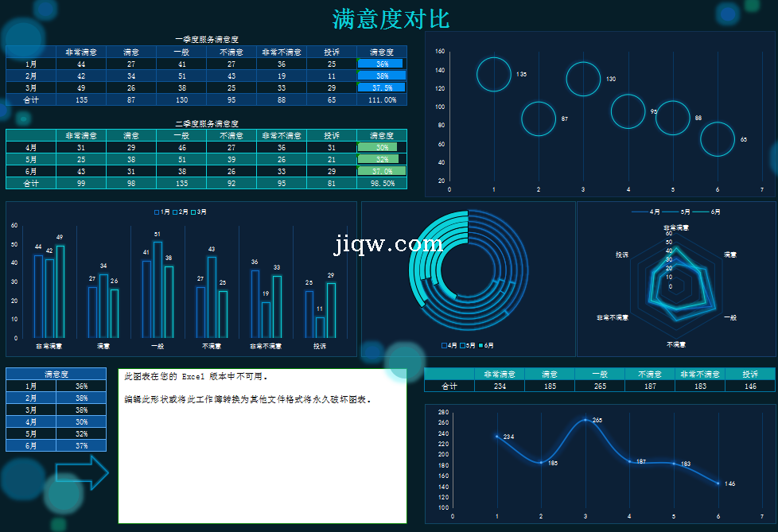Select the 一季度服务满意度 table title

[207, 39]
